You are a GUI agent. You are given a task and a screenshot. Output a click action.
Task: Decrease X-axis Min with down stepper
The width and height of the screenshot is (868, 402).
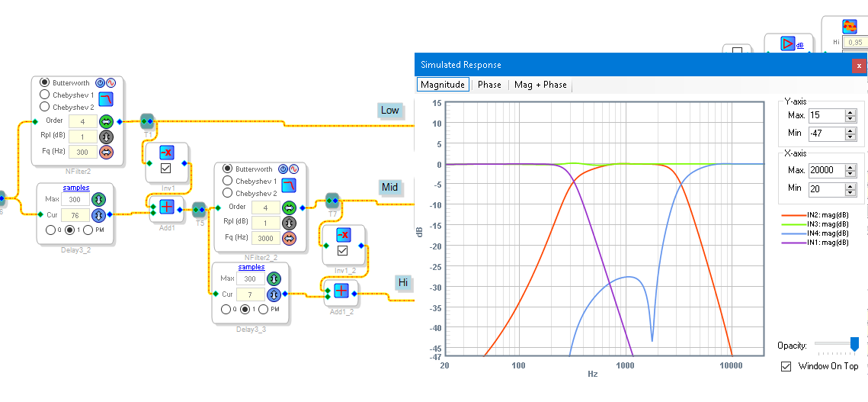tap(850, 192)
